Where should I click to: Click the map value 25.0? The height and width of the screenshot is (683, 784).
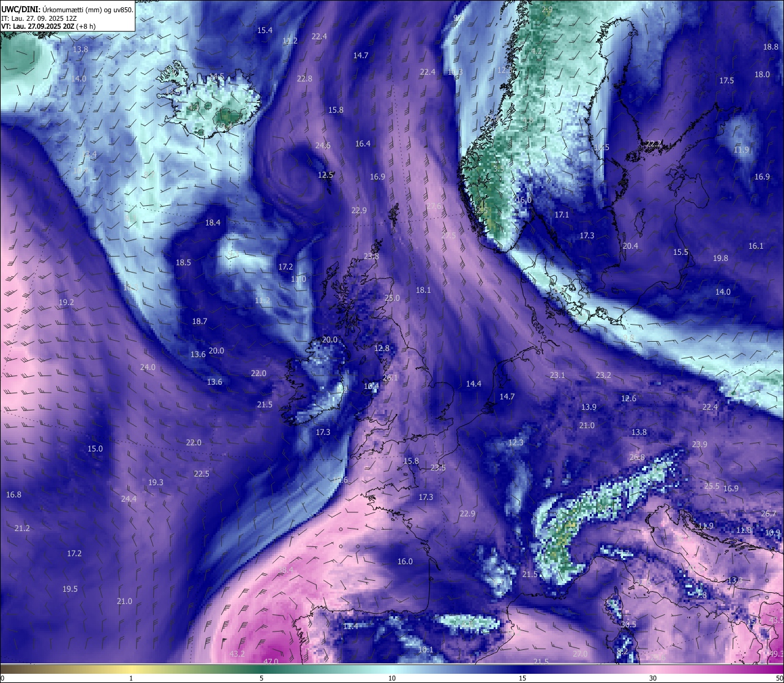coord(392,298)
